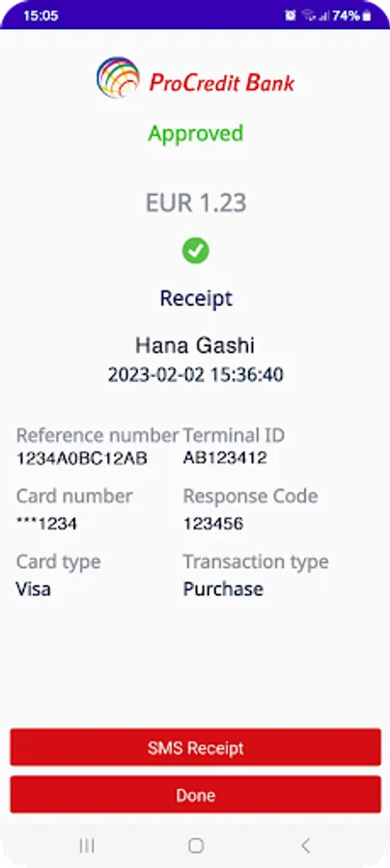
Task: Tap the Purchase transaction type value
Action: point(223,589)
